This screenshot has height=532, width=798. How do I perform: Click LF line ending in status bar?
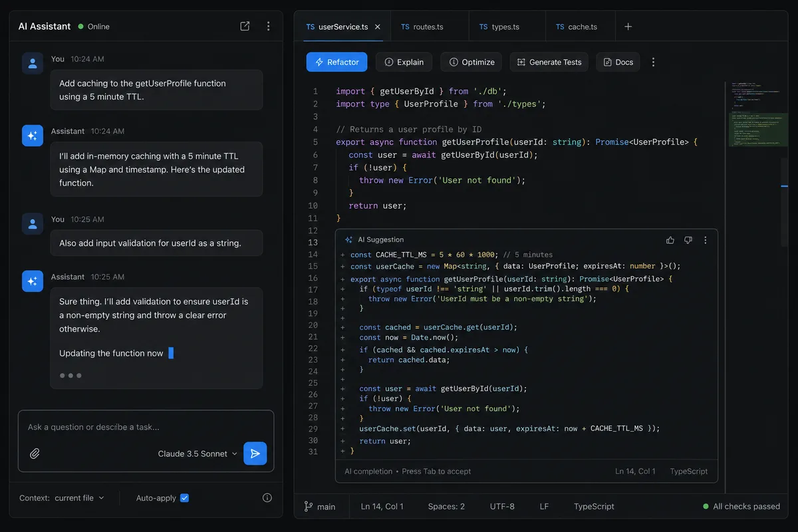point(544,507)
